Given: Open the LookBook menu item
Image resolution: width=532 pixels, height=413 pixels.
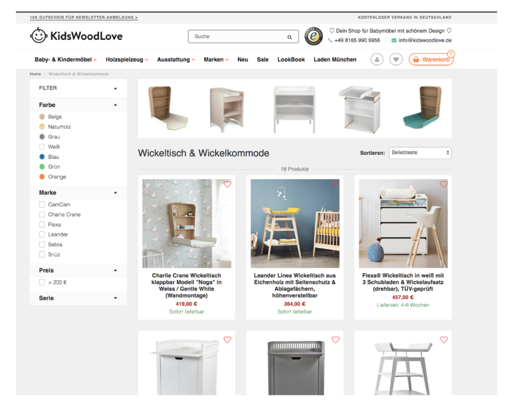Looking at the screenshot, I should 291,60.
